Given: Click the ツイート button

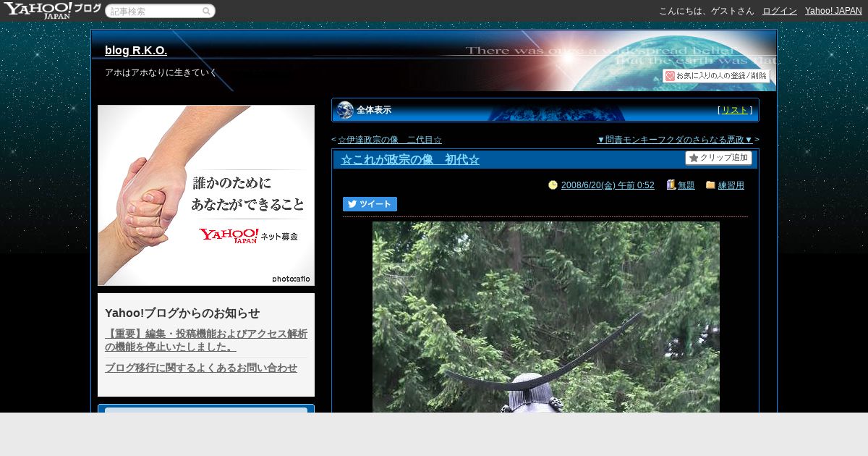Looking at the screenshot, I should pyautogui.click(x=370, y=204).
